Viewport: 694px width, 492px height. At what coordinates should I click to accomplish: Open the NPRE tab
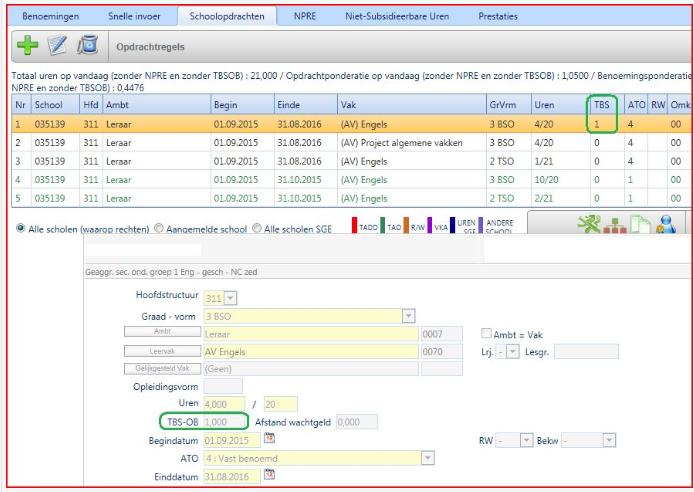pyautogui.click(x=305, y=16)
